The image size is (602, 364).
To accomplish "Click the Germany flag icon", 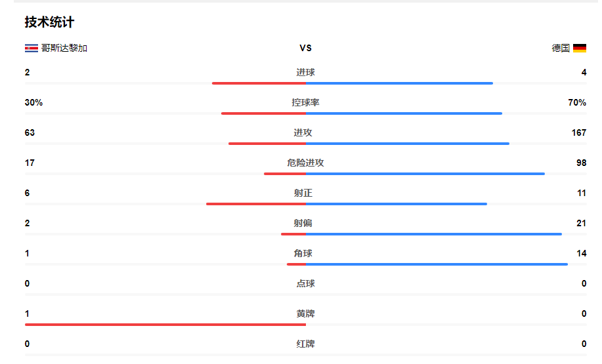I will pos(580,48).
